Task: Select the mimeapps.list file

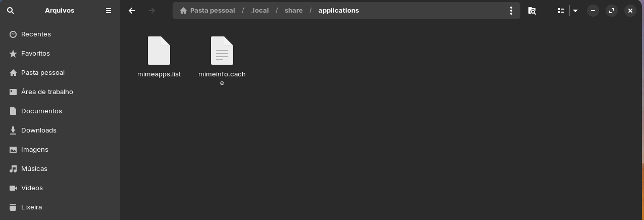Action: (159, 57)
